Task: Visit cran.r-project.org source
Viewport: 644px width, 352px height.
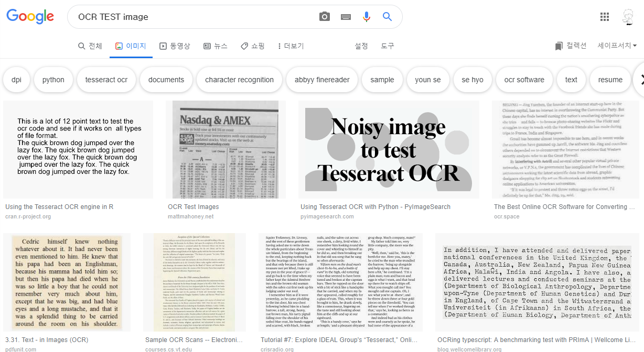Action: tap(28, 216)
